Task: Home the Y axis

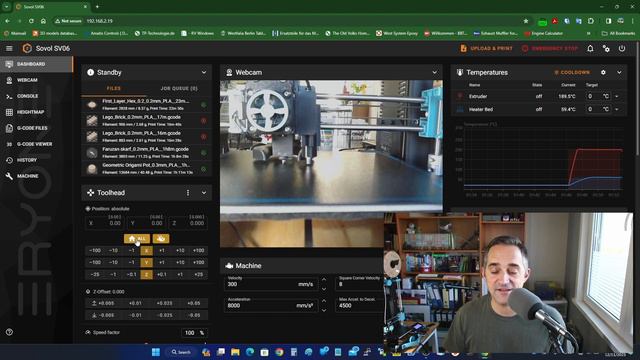Action: [x=147, y=262]
